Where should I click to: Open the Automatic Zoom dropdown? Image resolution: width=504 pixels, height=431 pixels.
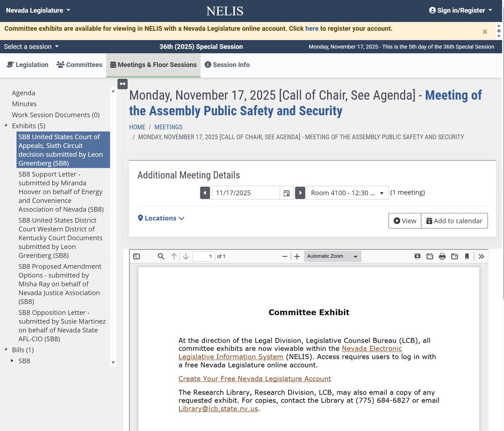[x=332, y=256]
